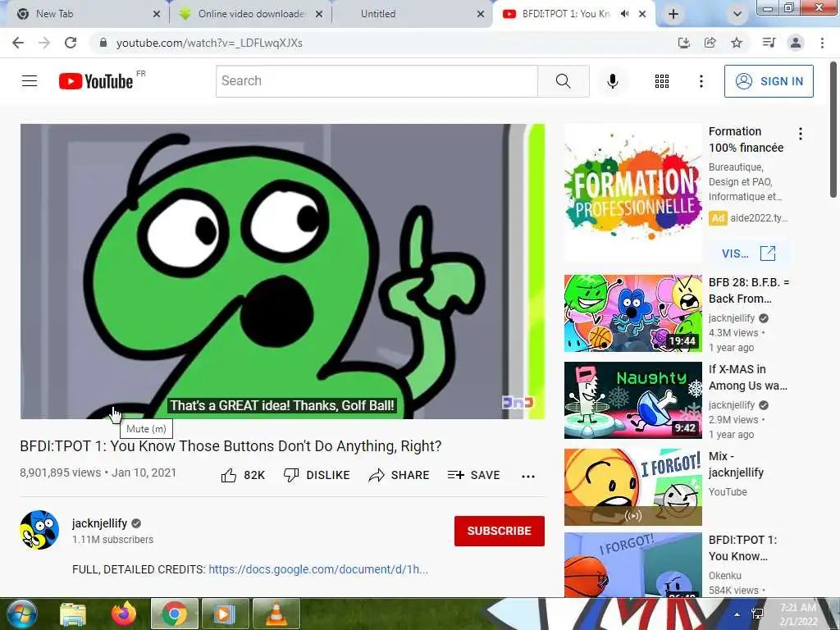Screen dimensions: 840x630
Task: Click the DISLIKE thumbs-down button
Action: (x=316, y=475)
